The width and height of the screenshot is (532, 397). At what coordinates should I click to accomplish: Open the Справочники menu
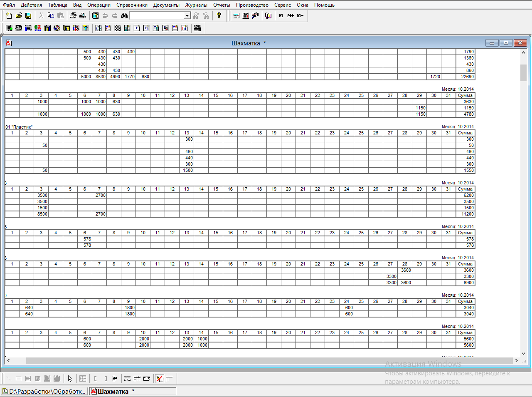coord(132,5)
